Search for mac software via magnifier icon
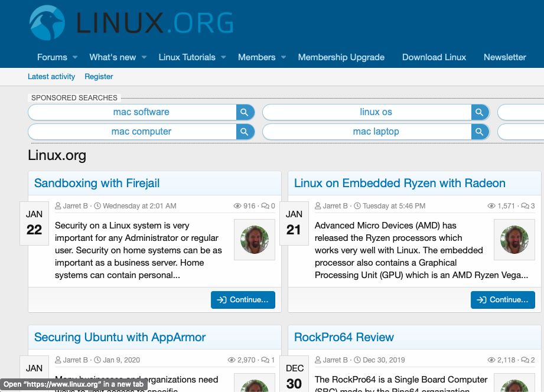The image size is (544, 392). tap(245, 112)
